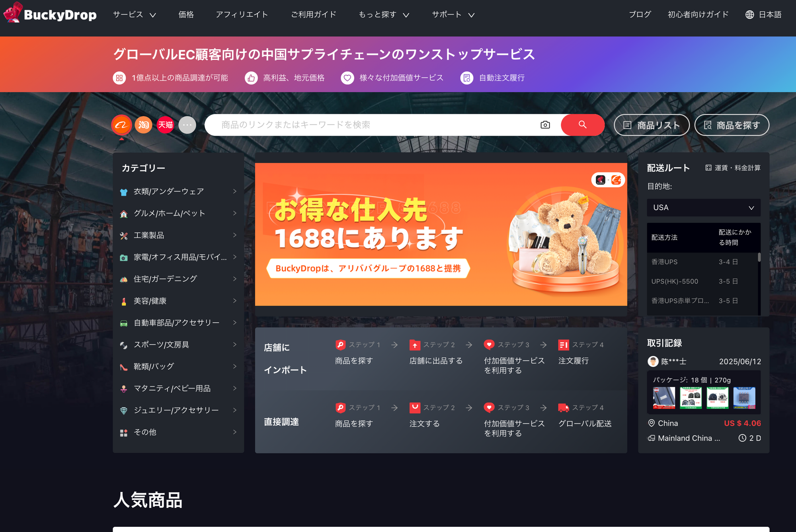This screenshot has height=532, width=796.
Task: Click the first package product thumbnail
Action: coord(664,398)
